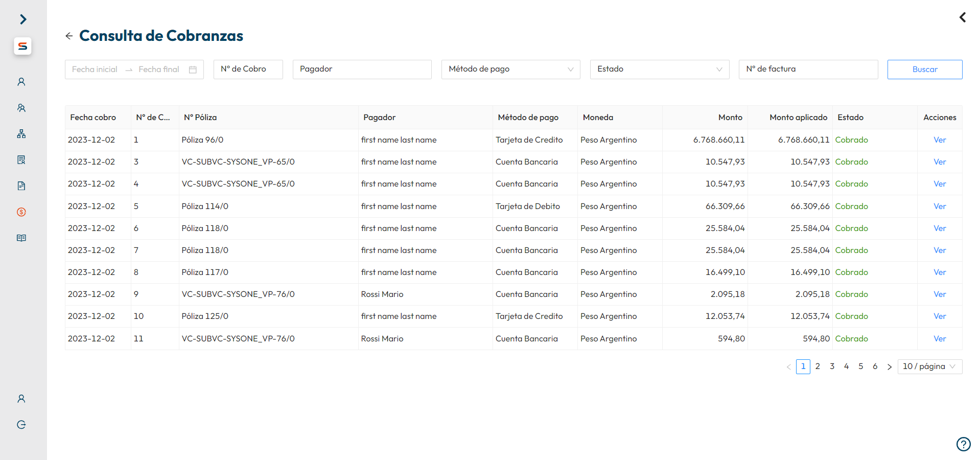Screen dimensions: 980x460
Task: Jump to page 6 of results
Action: coord(875,366)
